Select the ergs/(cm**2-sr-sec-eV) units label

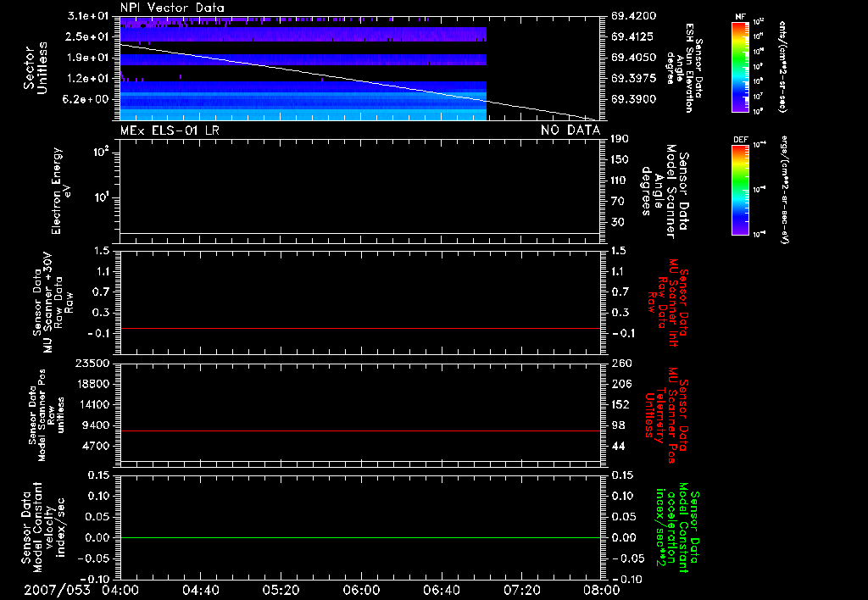tap(785, 190)
